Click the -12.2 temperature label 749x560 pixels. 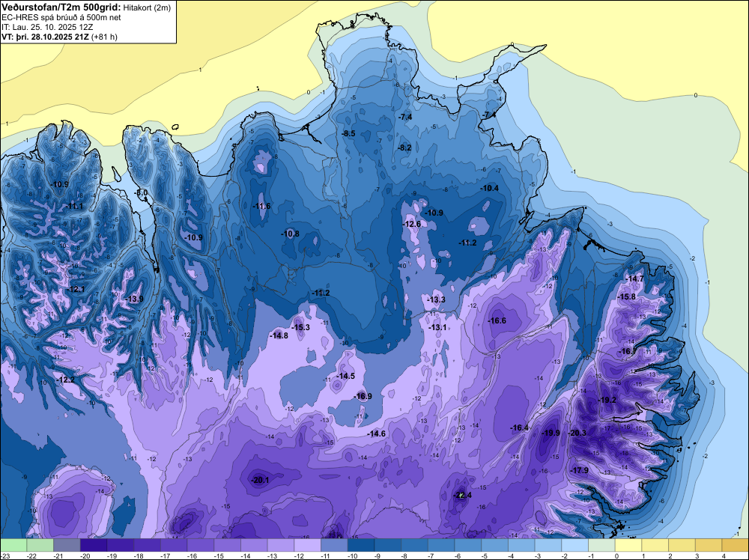65,380
